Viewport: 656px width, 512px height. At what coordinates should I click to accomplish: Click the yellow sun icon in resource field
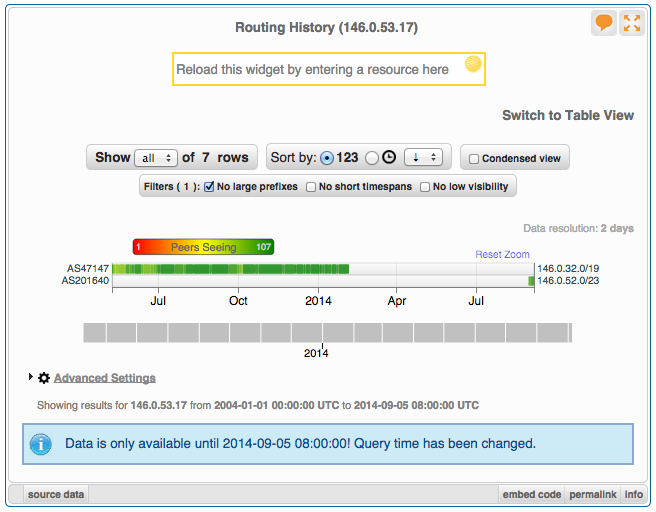point(473,65)
